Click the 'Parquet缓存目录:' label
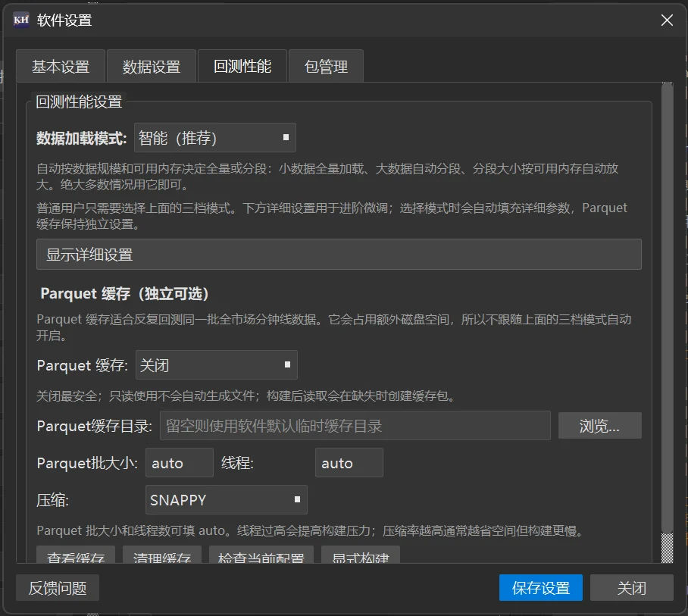The image size is (688, 616). 95,426
